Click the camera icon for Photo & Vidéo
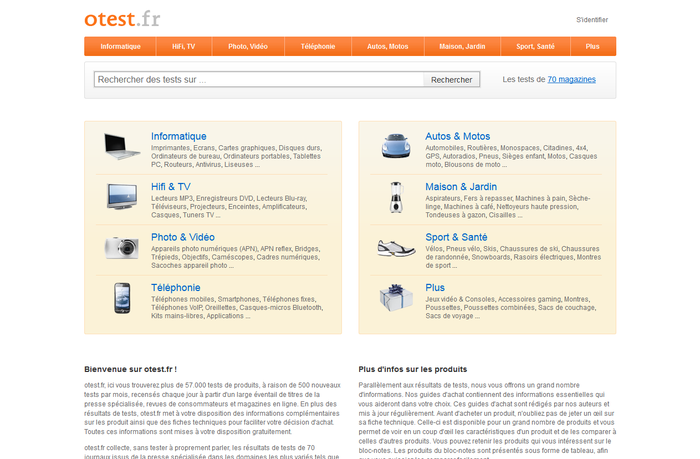Screen dimensions: 700x459 (x=121, y=248)
